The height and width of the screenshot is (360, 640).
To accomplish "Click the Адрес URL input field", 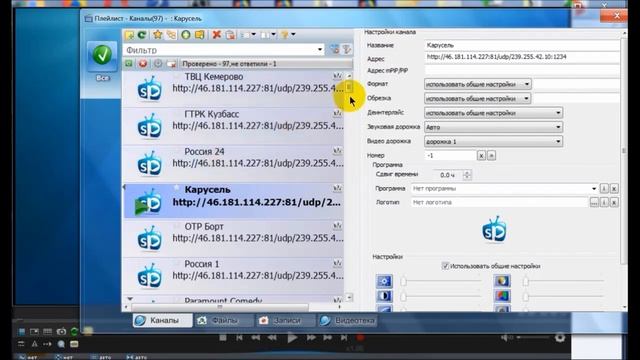I will [522, 57].
